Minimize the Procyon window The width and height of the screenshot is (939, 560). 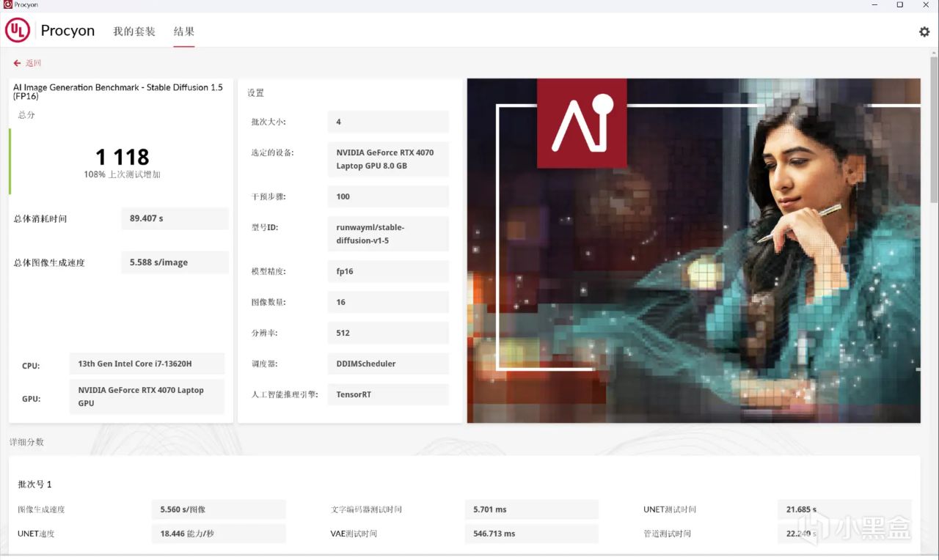coord(874,4)
